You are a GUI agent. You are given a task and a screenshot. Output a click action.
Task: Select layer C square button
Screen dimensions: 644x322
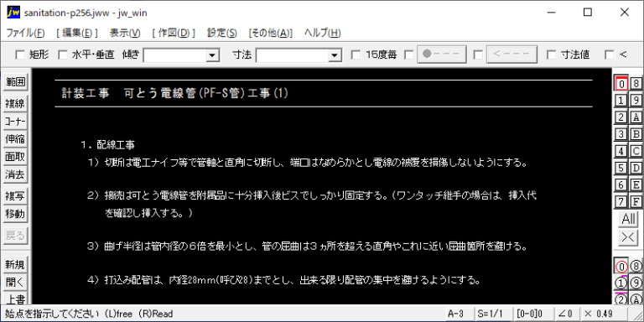(636, 151)
